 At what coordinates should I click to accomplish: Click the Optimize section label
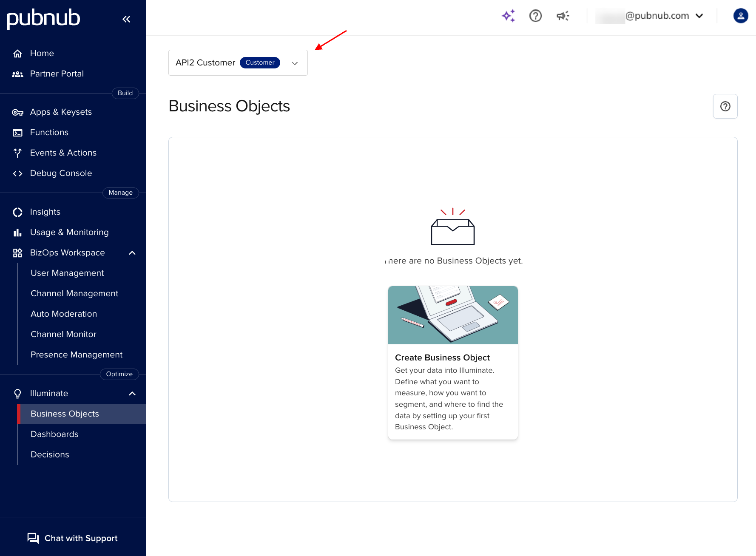119,374
